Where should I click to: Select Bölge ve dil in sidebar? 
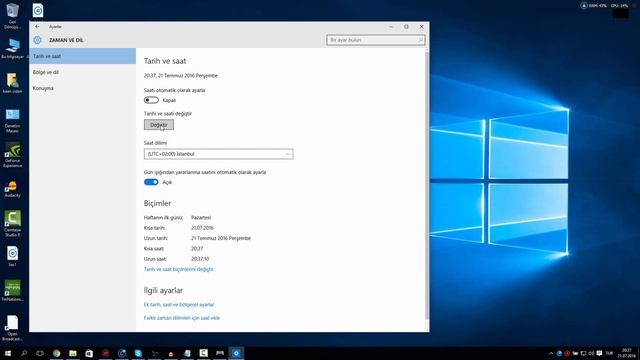(82, 72)
